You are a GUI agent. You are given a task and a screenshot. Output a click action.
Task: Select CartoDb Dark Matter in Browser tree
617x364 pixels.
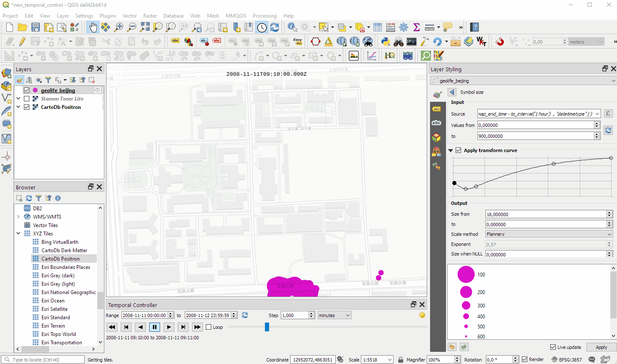[64, 250]
